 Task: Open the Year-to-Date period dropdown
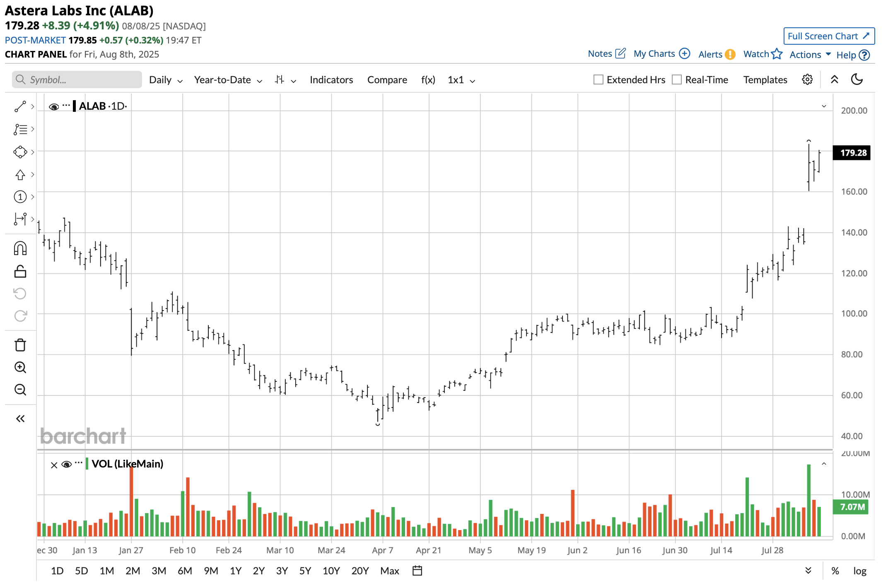click(228, 80)
